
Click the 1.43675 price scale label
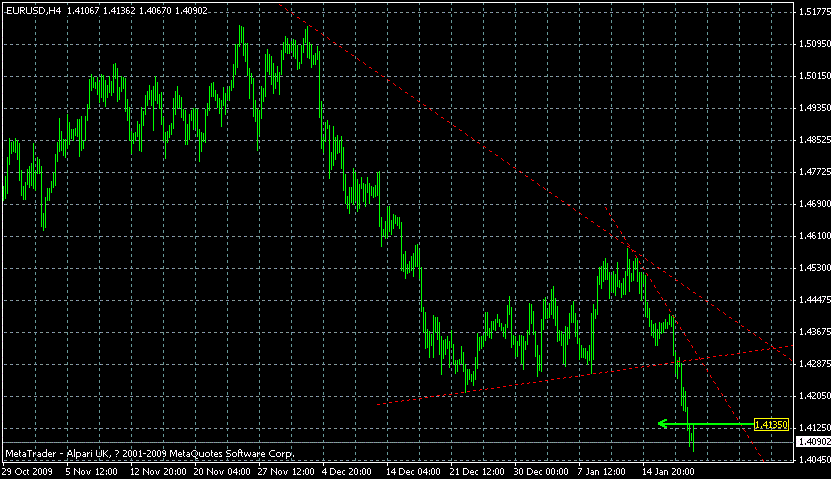(x=815, y=332)
